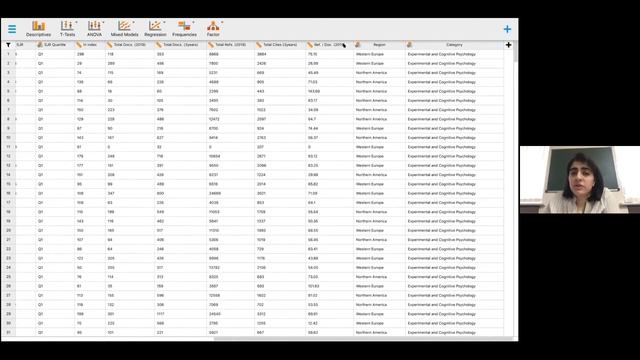Select the Total Refs. (2018) column header
The image size is (640, 360).
tap(231, 45)
